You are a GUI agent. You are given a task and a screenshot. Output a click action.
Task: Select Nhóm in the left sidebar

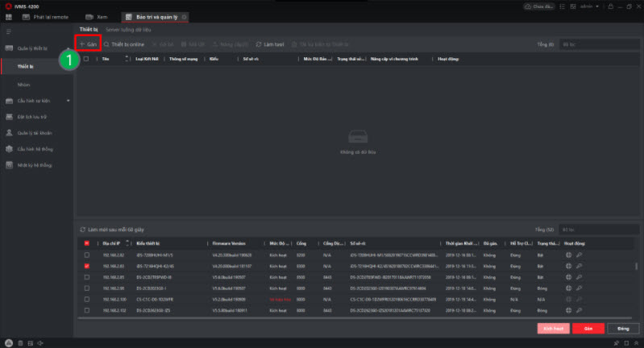25,84
